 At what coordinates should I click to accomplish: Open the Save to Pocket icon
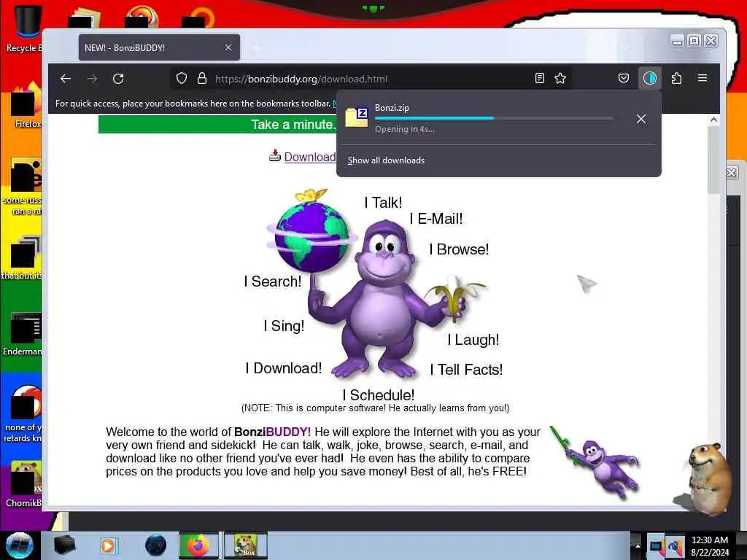pos(624,78)
